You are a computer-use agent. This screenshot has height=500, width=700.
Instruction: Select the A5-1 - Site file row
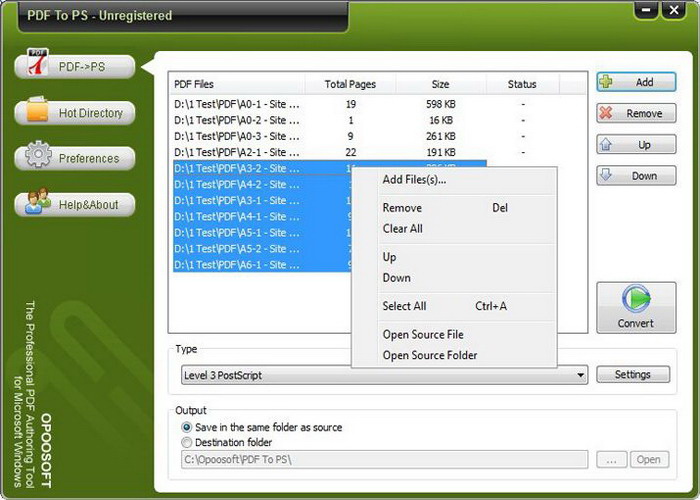(x=262, y=233)
